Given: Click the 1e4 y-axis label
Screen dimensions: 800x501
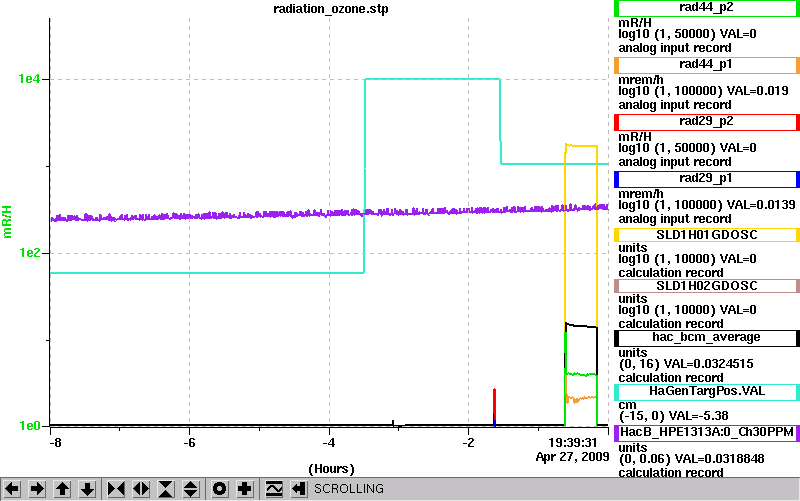Looking at the screenshot, I should [29, 79].
